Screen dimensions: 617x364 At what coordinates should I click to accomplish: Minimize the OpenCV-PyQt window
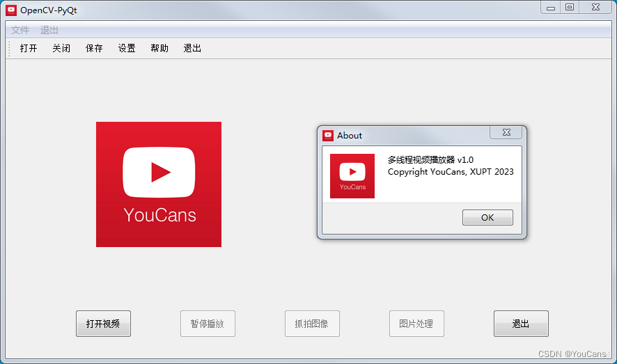(551, 8)
